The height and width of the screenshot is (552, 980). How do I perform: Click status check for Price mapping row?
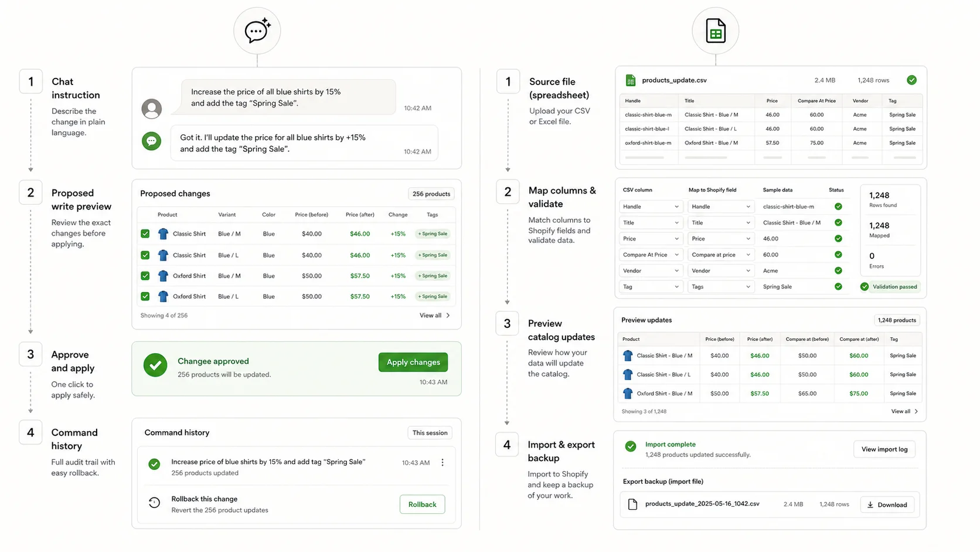coord(838,239)
